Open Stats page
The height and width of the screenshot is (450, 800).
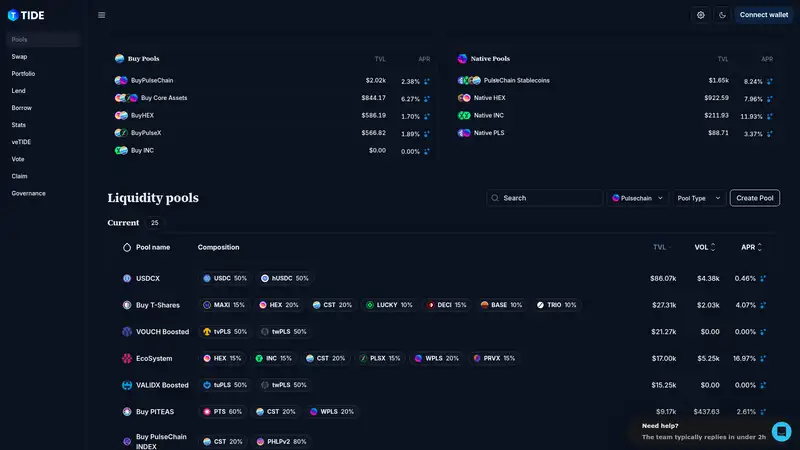coord(18,125)
